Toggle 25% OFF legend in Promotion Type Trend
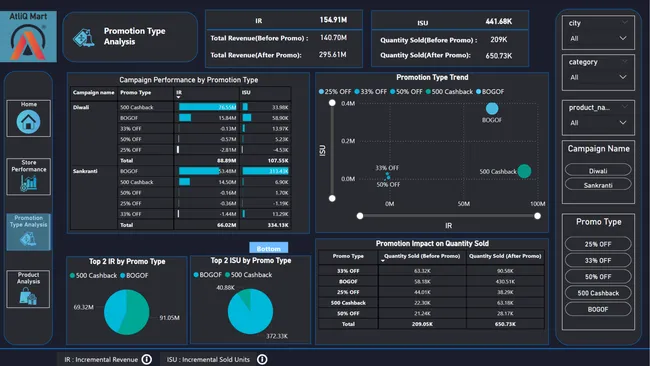 click(x=335, y=92)
